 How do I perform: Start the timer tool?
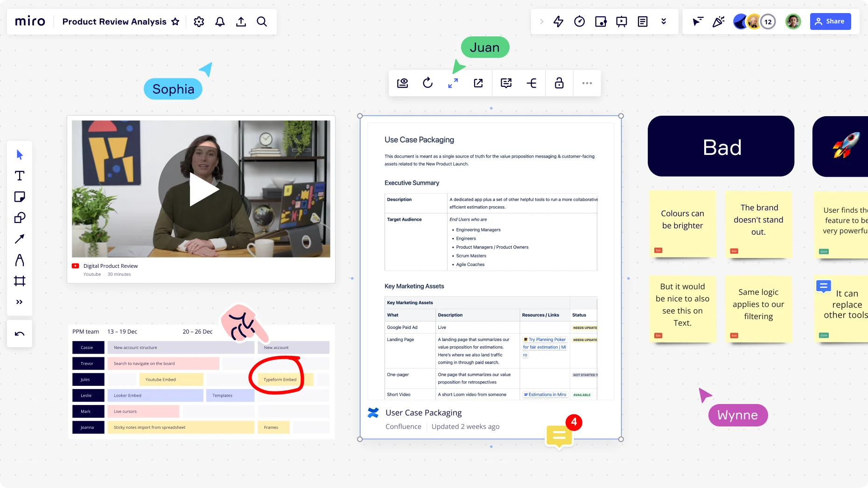[579, 21]
